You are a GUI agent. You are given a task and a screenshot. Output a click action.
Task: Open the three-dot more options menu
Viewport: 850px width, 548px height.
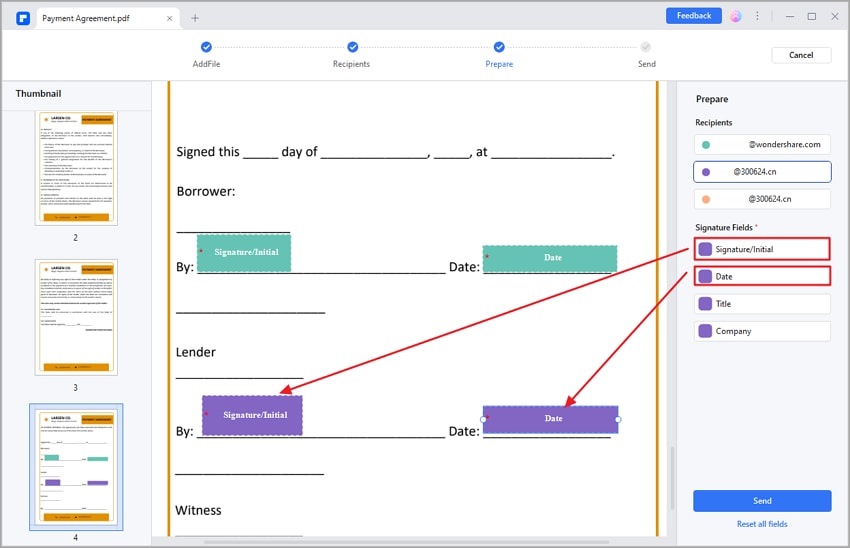point(758,16)
